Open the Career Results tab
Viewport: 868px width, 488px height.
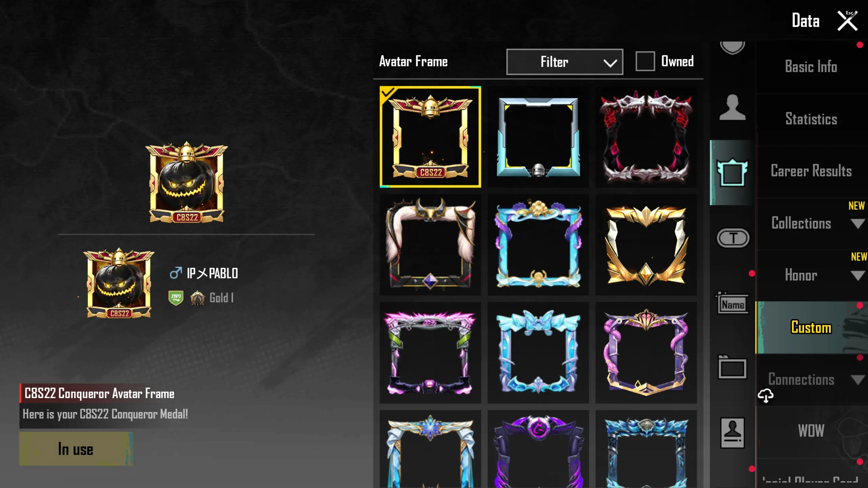point(811,171)
